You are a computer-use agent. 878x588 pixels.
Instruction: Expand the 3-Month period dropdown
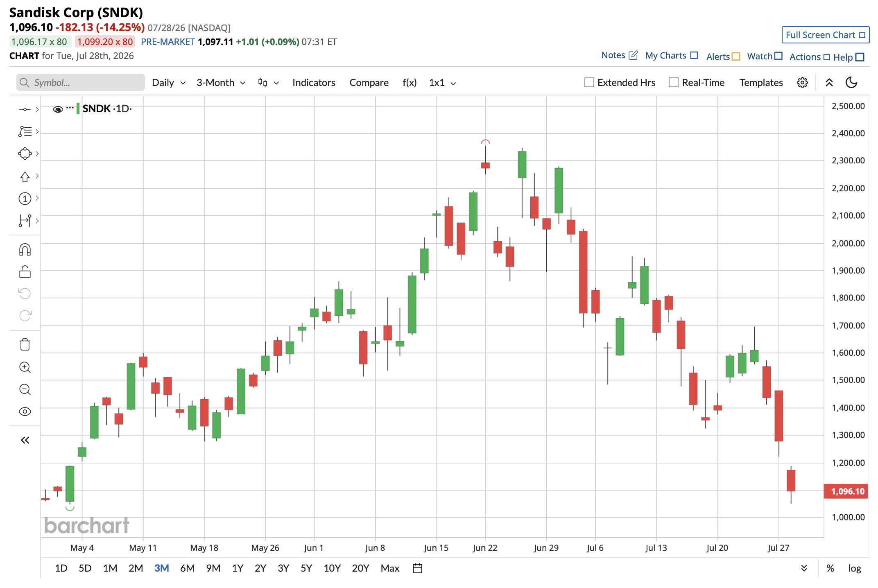pyautogui.click(x=221, y=83)
